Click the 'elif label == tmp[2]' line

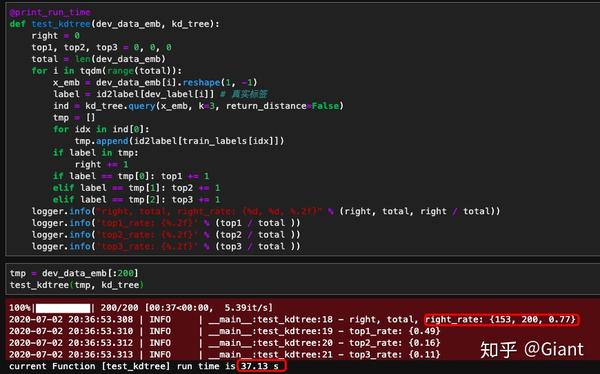point(137,199)
